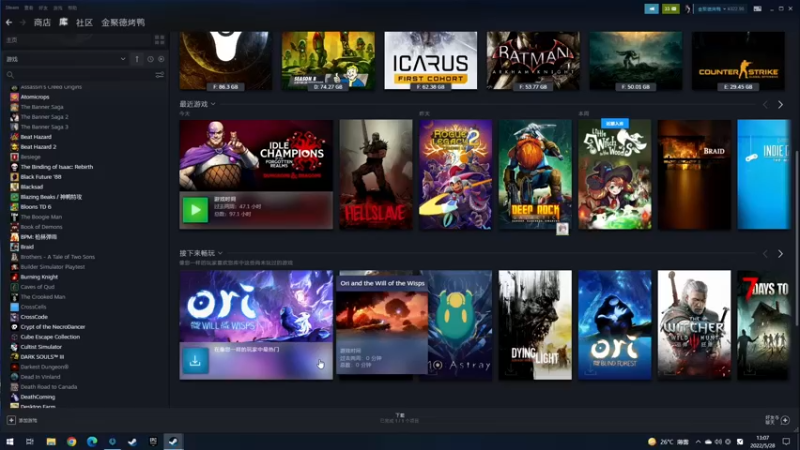
Task: Show next recent games arrow
Action: pos(781,105)
